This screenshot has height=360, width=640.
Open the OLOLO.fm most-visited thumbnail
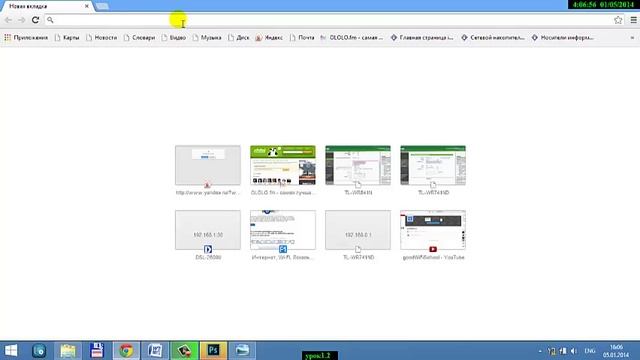[x=283, y=166]
